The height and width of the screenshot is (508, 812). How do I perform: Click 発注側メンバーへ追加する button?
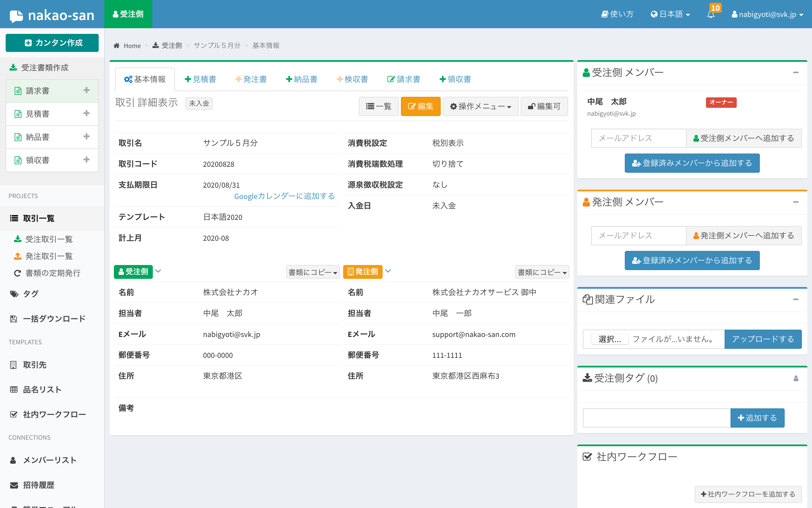coord(743,236)
